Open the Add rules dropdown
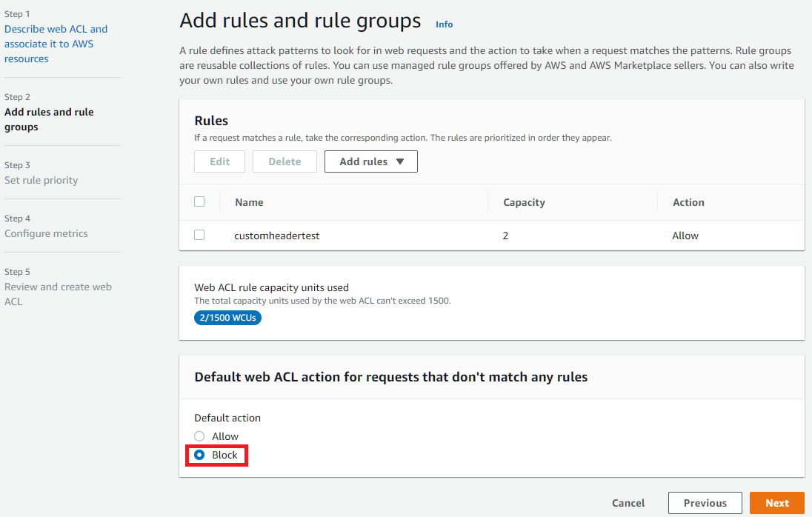 (x=370, y=161)
